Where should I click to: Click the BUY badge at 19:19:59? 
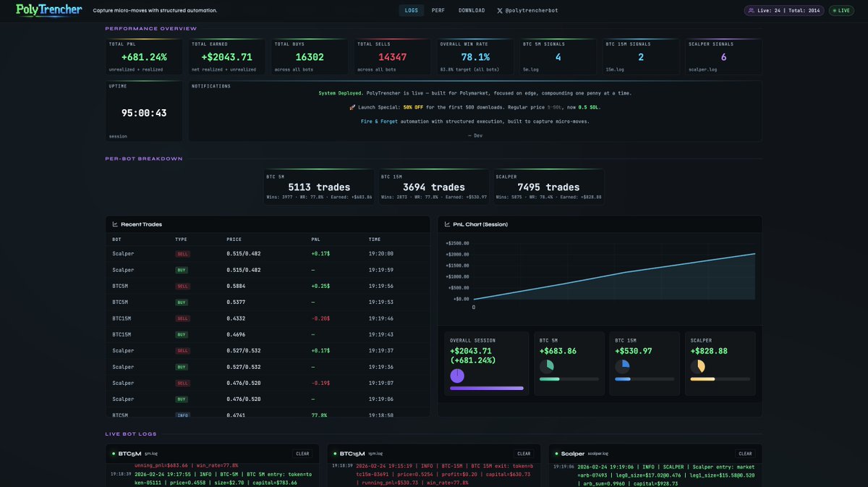click(182, 270)
